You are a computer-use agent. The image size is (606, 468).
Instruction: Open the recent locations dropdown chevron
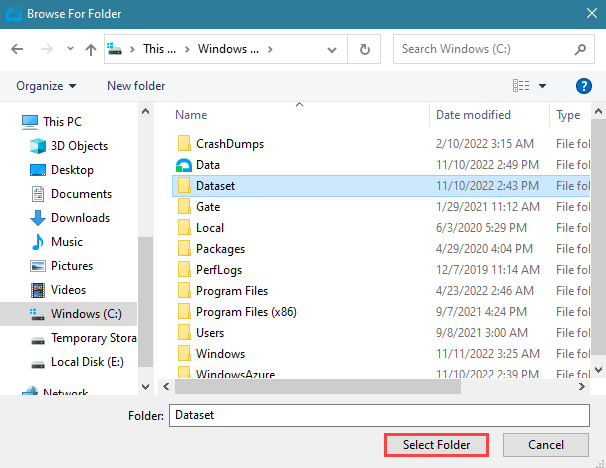(68, 49)
